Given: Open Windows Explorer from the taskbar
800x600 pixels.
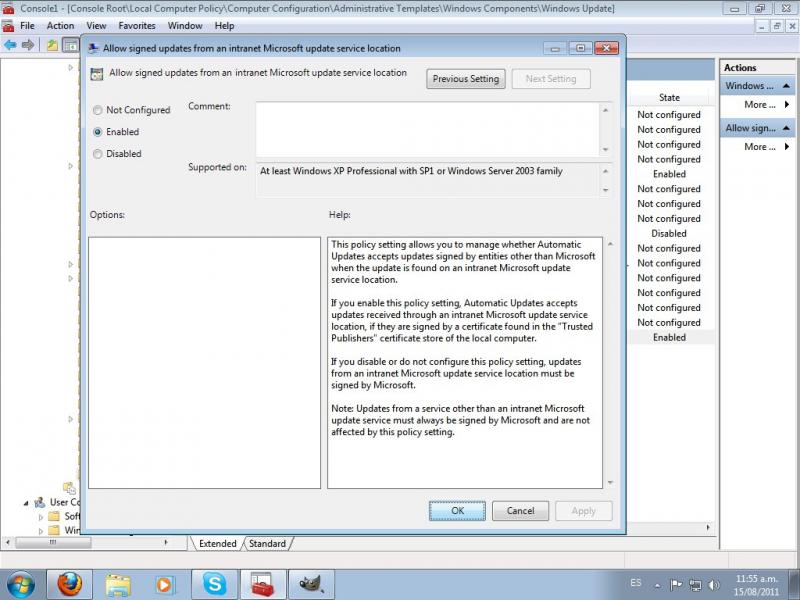Looking at the screenshot, I should coord(118,585).
